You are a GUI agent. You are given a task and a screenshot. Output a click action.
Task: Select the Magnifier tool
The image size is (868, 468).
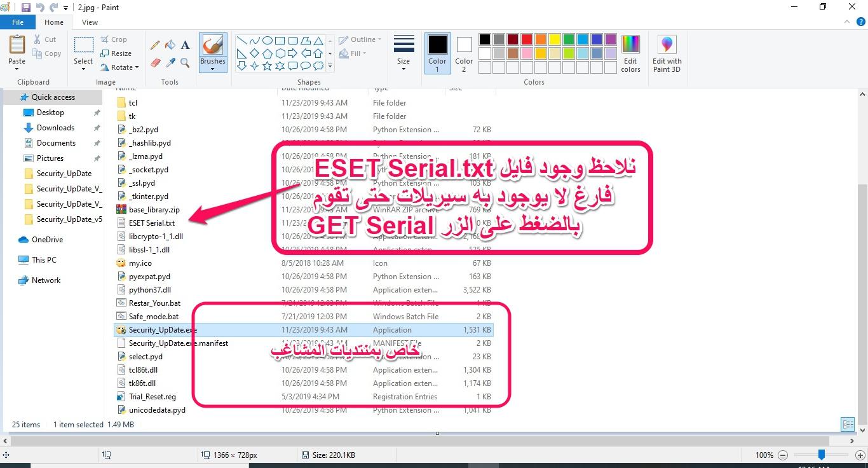tap(185, 63)
